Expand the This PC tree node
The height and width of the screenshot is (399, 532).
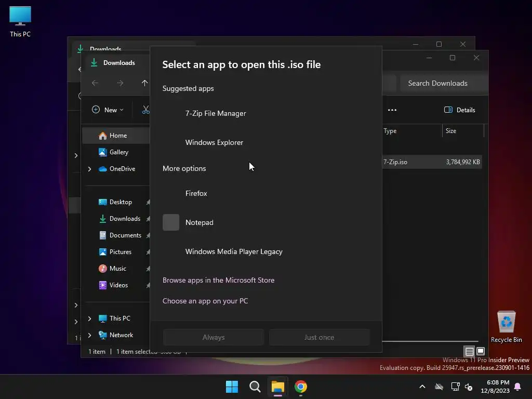[x=89, y=318]
